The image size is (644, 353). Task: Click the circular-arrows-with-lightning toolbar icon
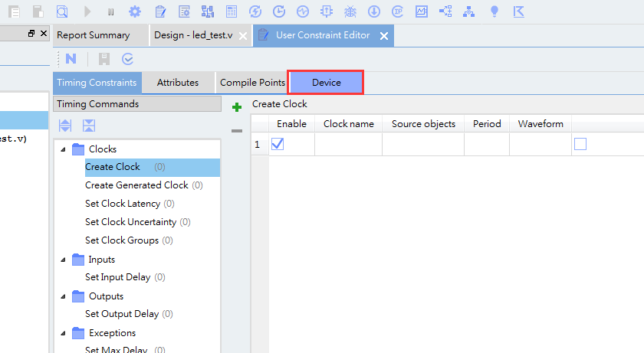(x=255, y=11)
